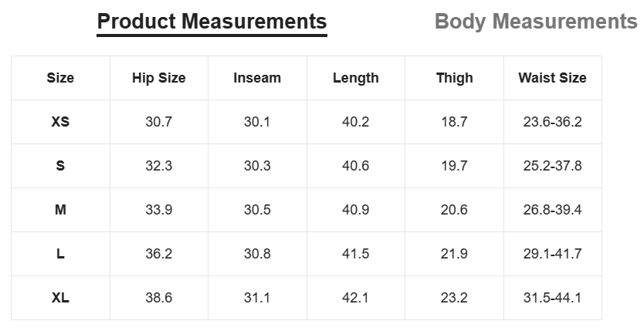The width and height of the screenshot is (644, 331).
Task: Select the M size row label
Action: (x=60, y=210)
